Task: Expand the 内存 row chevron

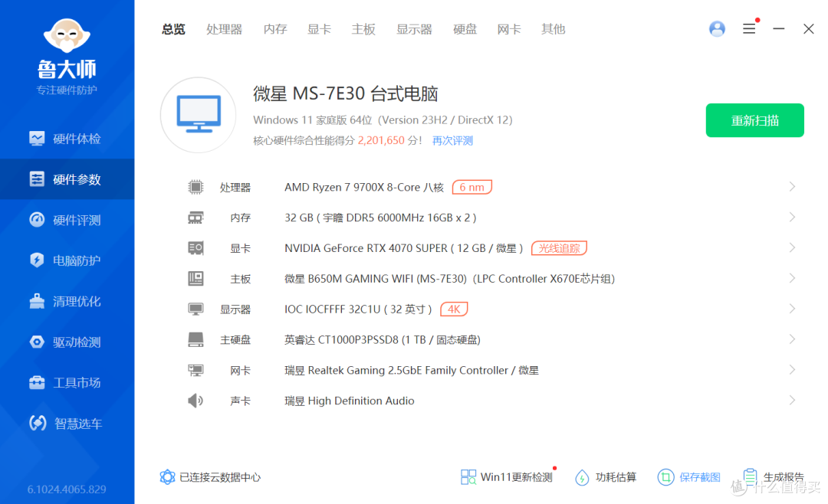Action: point(792,218)
